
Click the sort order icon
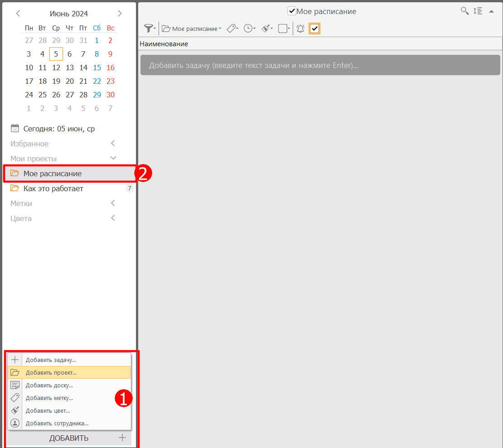pos(478,11)
